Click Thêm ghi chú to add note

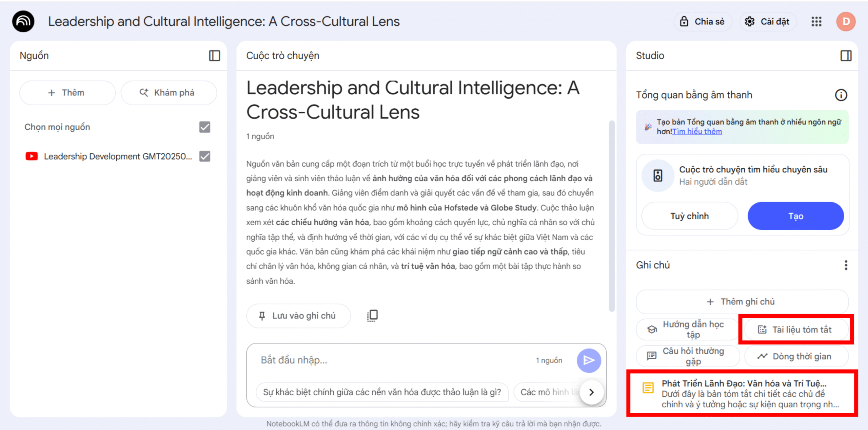tap(742, 302)
